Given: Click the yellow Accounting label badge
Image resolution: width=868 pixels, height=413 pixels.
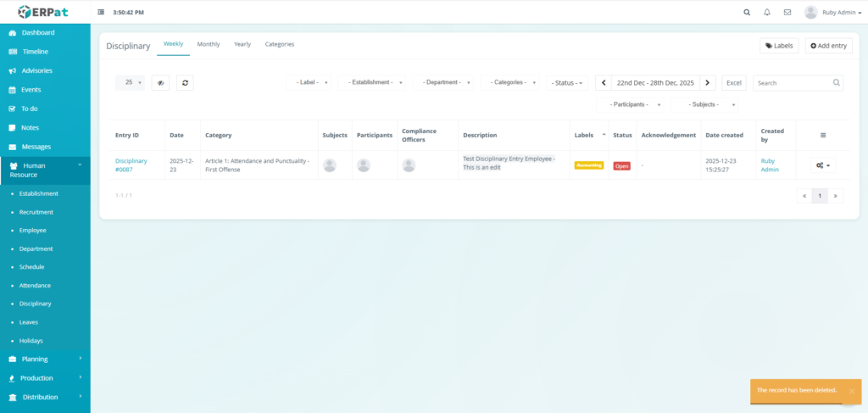Looking at the screenshot, I should pos(589,165).
